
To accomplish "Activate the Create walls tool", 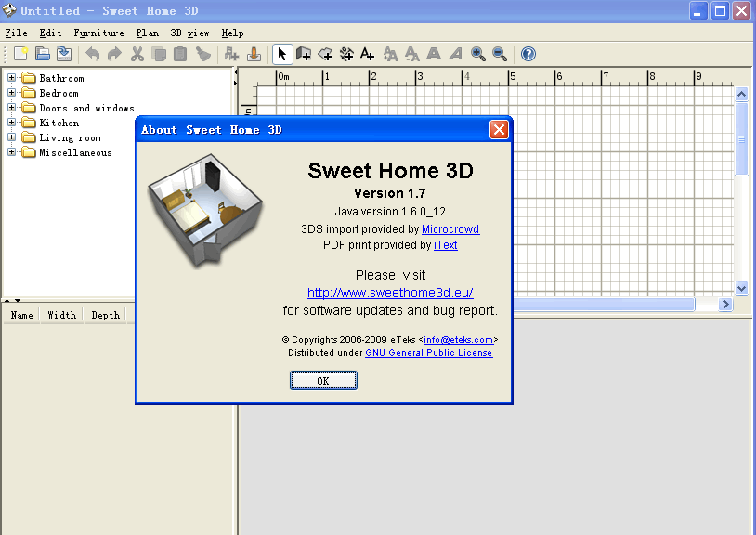I will (x=304, y=54).
